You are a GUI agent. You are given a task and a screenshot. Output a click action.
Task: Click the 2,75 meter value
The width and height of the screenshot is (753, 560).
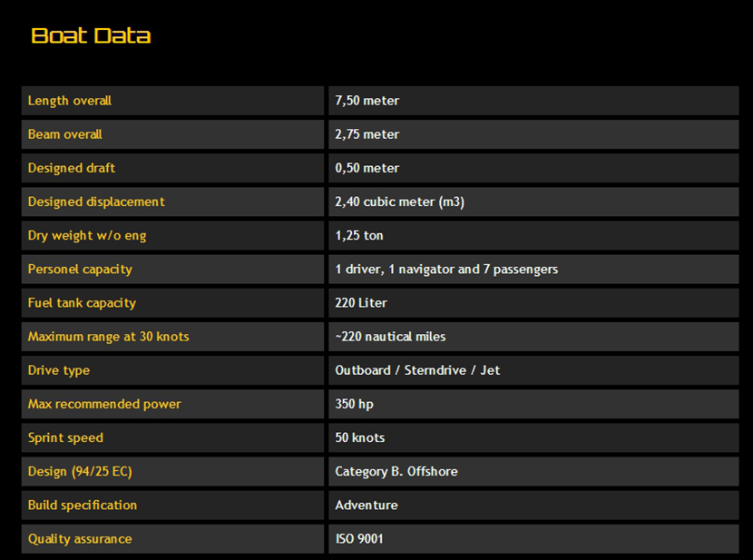click(x=367, y=134)
